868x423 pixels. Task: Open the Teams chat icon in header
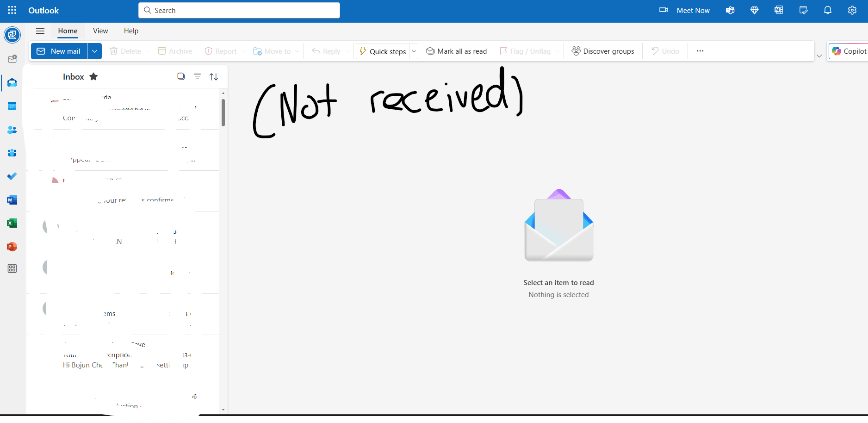[730, 10]
